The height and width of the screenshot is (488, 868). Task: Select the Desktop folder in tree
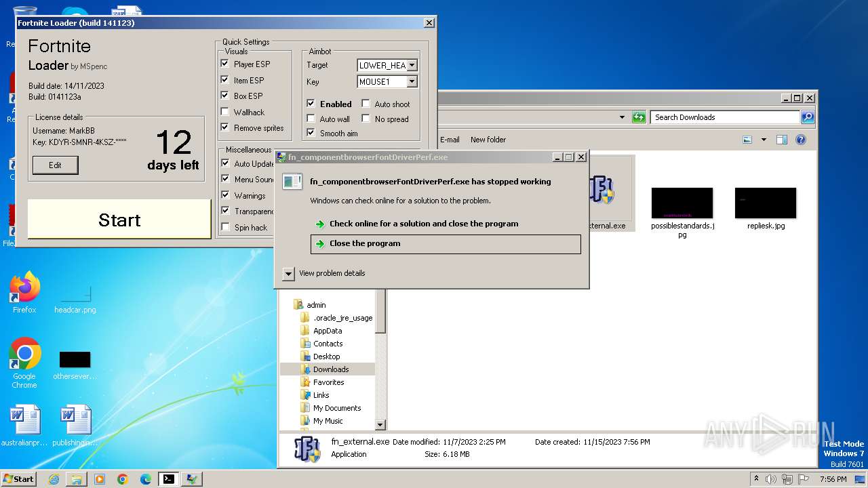(x=326, y=357)
